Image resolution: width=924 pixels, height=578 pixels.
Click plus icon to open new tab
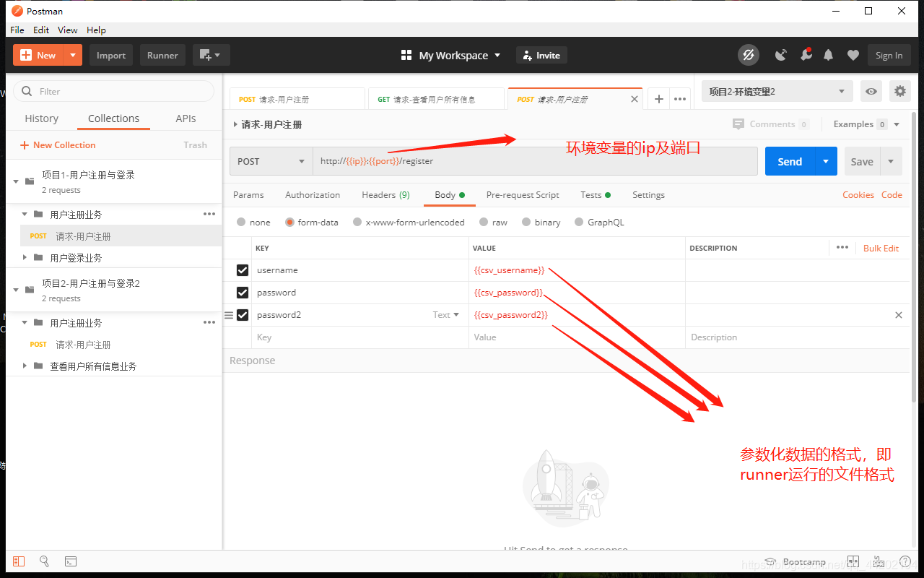pyautogui.click(x=658, y=99)
